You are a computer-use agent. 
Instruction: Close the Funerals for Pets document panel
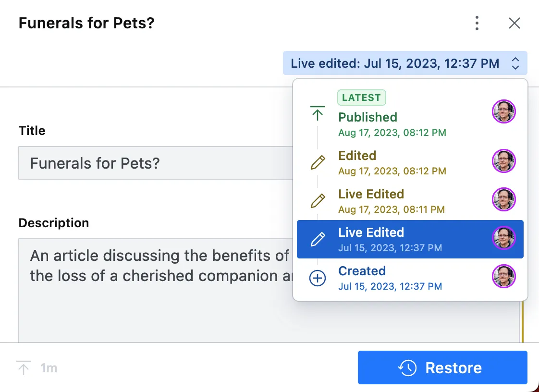coord(514,23)
